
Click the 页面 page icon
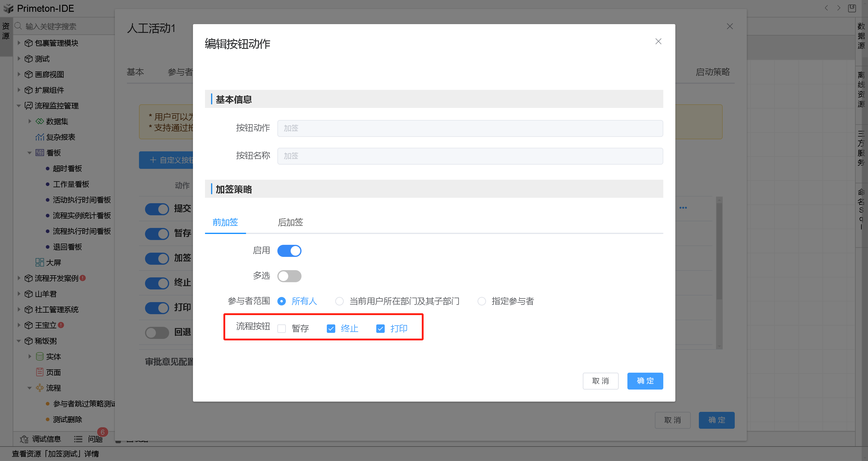tap(40, 372)
